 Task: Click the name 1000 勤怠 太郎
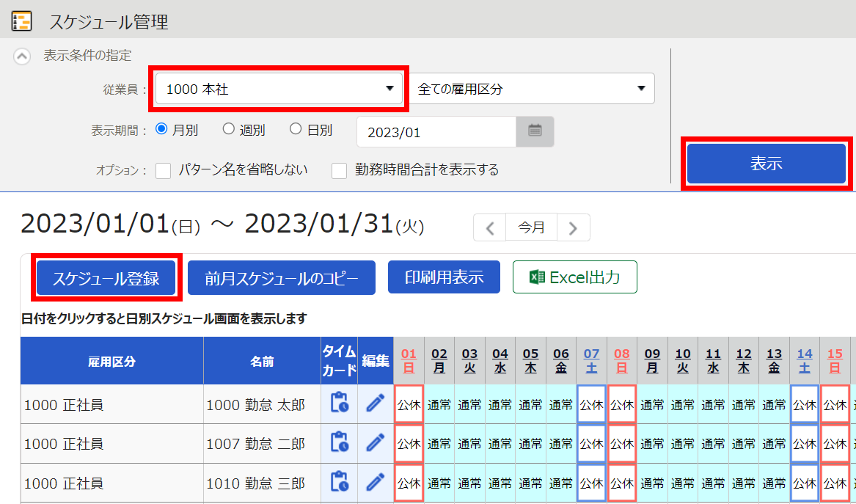point(255,405)
